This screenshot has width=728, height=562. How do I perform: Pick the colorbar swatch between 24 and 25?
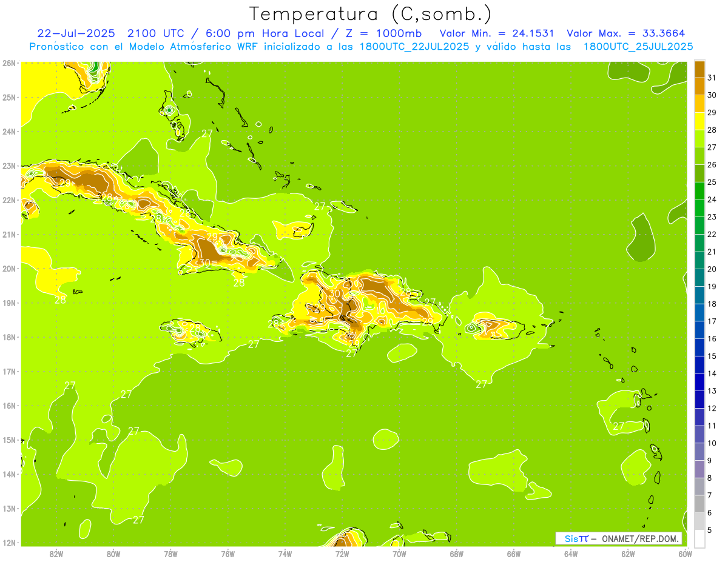699,190
